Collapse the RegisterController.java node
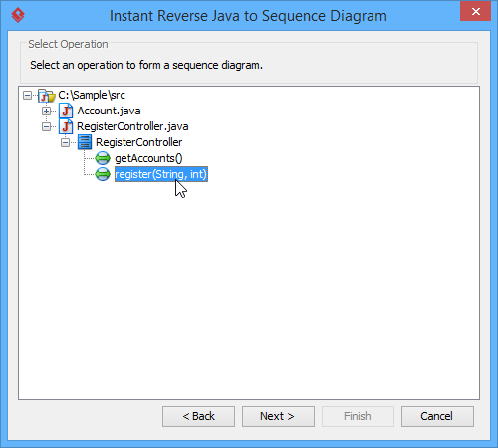This screenshot has height=448, width=498. pos(46,126)
